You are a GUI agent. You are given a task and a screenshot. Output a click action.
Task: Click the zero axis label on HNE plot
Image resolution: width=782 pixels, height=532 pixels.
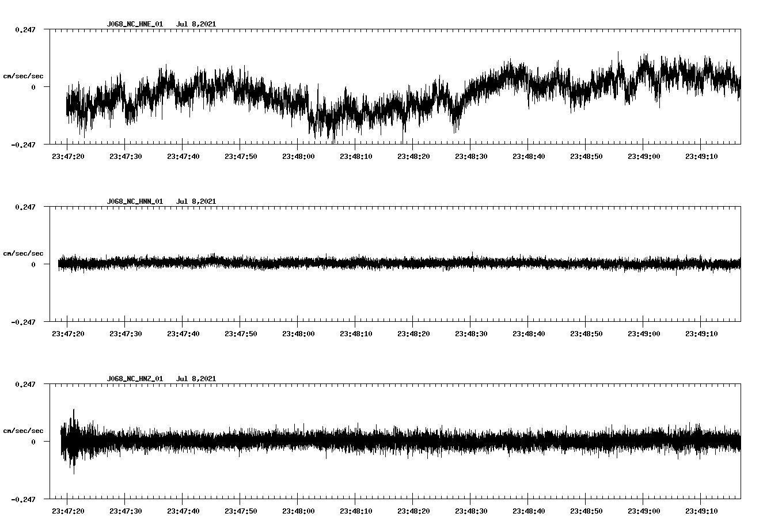tap(33, 87)
